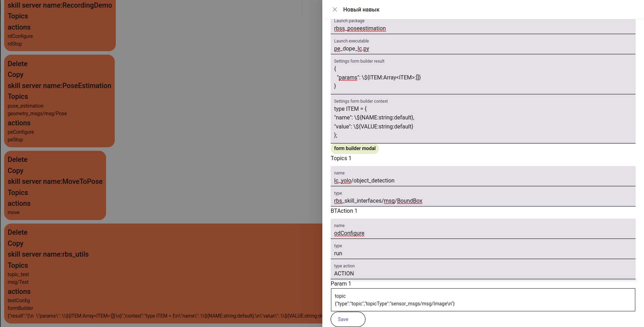Click the Topics 1 name field
644x327 pixels.
point(482,181)
